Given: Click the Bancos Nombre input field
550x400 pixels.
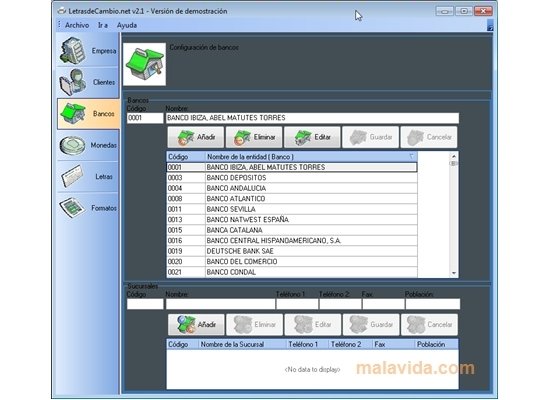Looking at the screenshot, I should point(312,118).
